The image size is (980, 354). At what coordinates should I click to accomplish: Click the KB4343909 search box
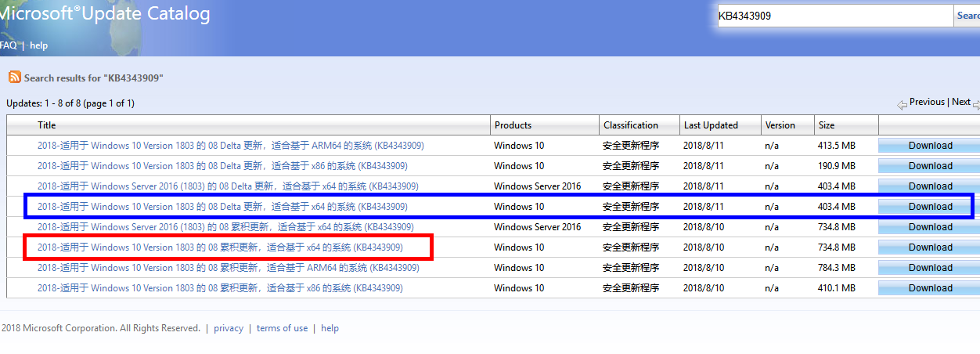pyautogui.click(x=834, y=15)
